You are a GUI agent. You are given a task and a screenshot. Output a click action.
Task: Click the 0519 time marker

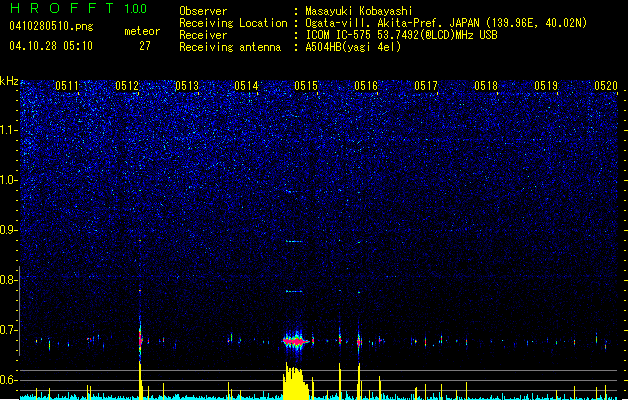tap(546, 86)
